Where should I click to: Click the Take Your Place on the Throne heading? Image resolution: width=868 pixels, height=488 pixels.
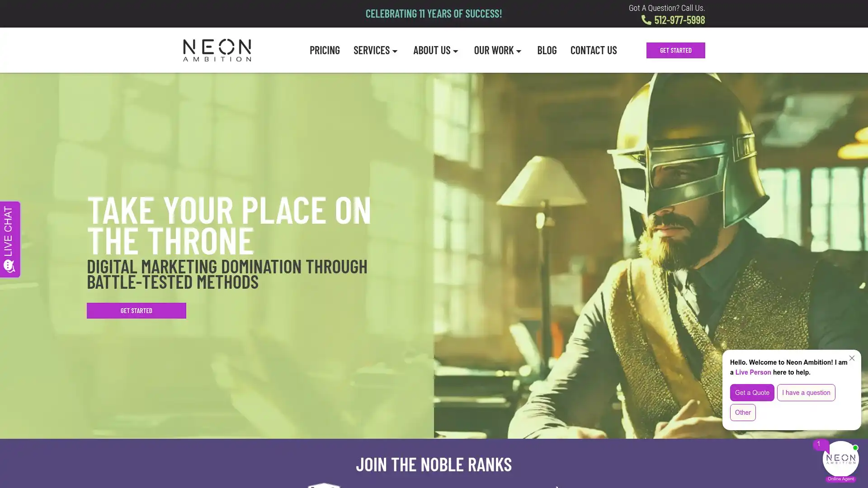pos(229,224)
